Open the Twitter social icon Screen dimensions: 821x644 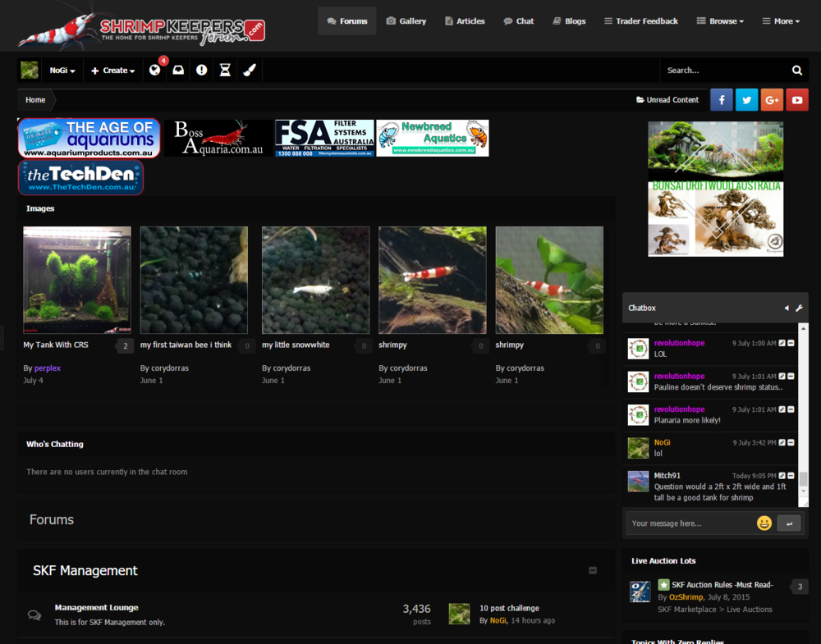click(x=746, y=100)
